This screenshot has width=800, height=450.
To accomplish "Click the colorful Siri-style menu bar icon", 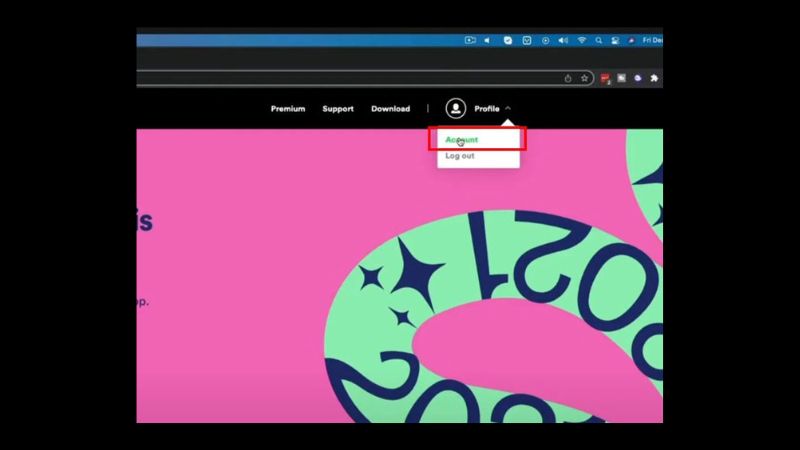I will tap(631, 40).
